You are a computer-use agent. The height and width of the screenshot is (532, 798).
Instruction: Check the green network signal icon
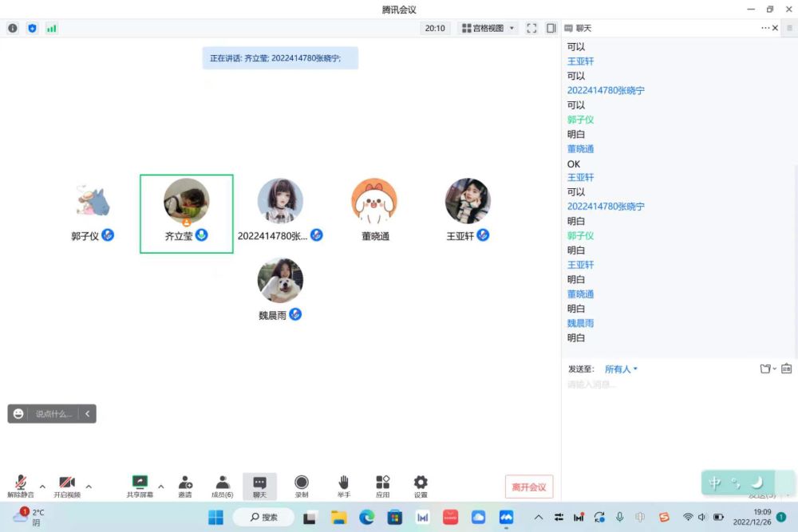click(52, 28)
